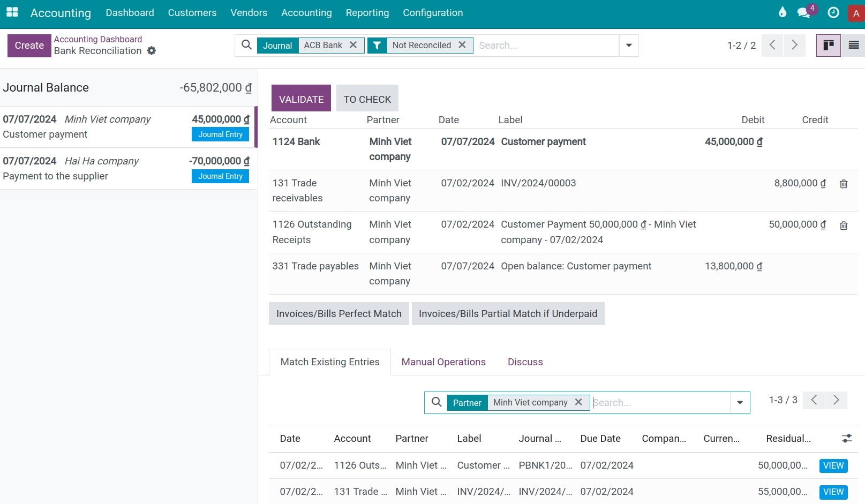The height and width of the screenshot is (504, 865).
Task: Click the water drop debug icon
Action: click(x=783, y=12)
